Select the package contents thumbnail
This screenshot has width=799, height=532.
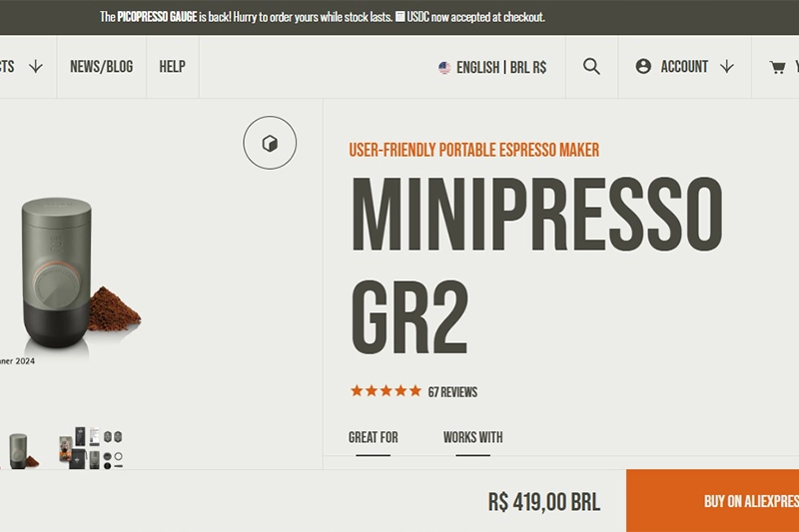pos(91,448)
